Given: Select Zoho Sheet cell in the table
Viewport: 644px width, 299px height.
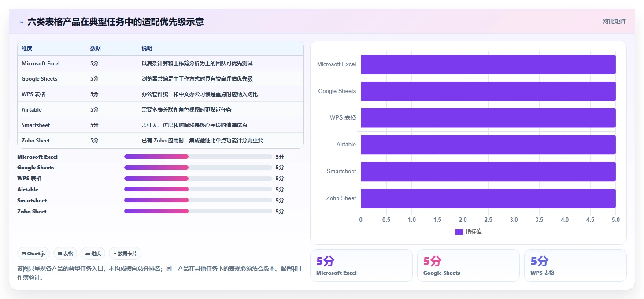Looking at the screenshot, I should pyautogui.click(x=36, y=141).
